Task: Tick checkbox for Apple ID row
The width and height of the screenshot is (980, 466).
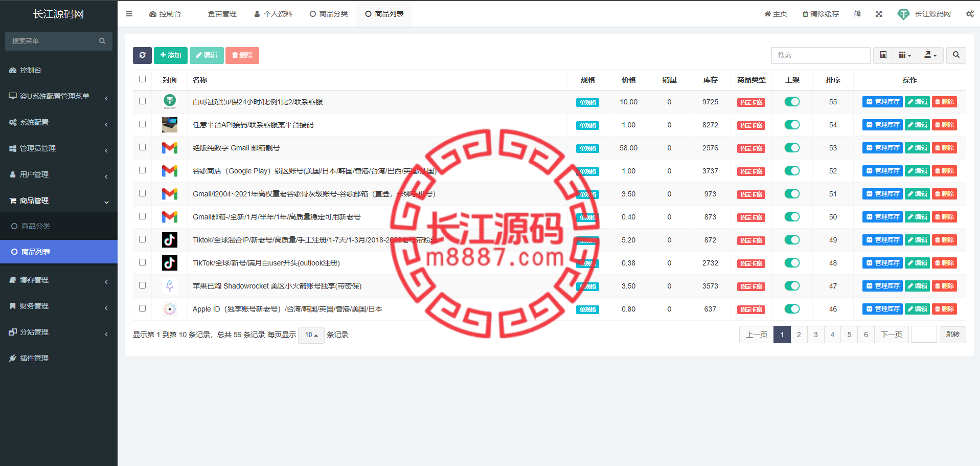Action: coord(142,308)
